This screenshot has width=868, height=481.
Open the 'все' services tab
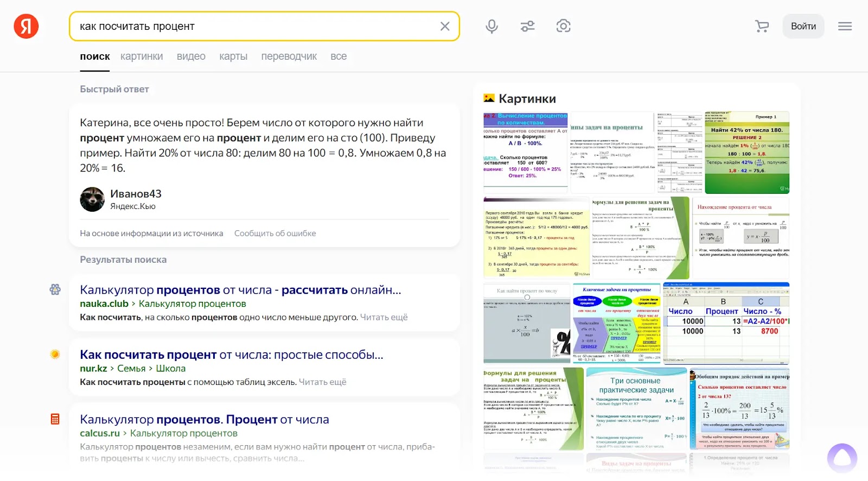339,56
